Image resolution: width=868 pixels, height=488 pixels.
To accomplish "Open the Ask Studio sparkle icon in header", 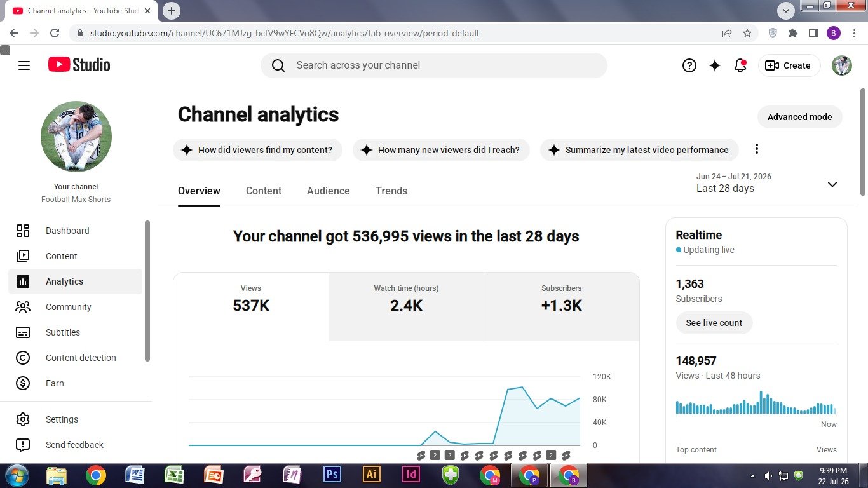I will tap(715, 65).
